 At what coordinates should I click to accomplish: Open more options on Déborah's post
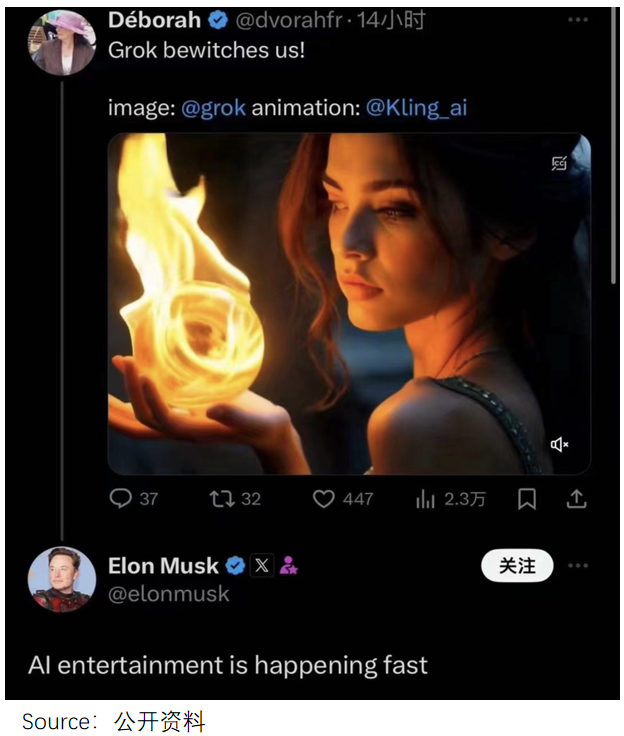point(578,20)
